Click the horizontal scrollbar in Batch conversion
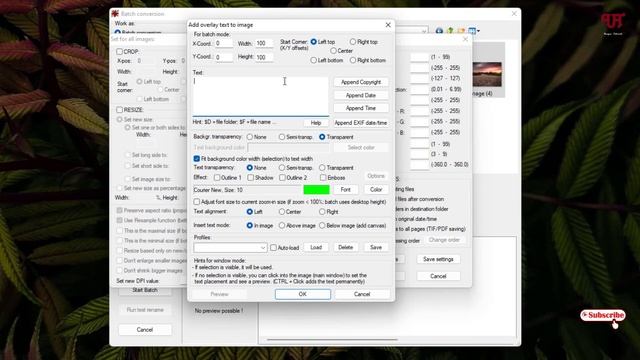This screenshot has width=640, height=360. tap(333, 339)
